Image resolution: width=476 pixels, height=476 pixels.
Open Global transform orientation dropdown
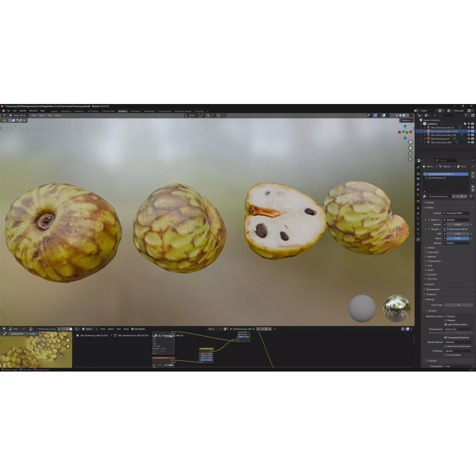point(191,115)
